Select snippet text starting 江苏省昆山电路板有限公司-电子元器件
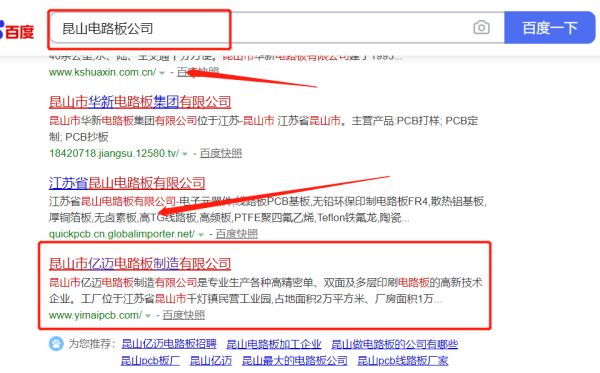 [267, 210]
